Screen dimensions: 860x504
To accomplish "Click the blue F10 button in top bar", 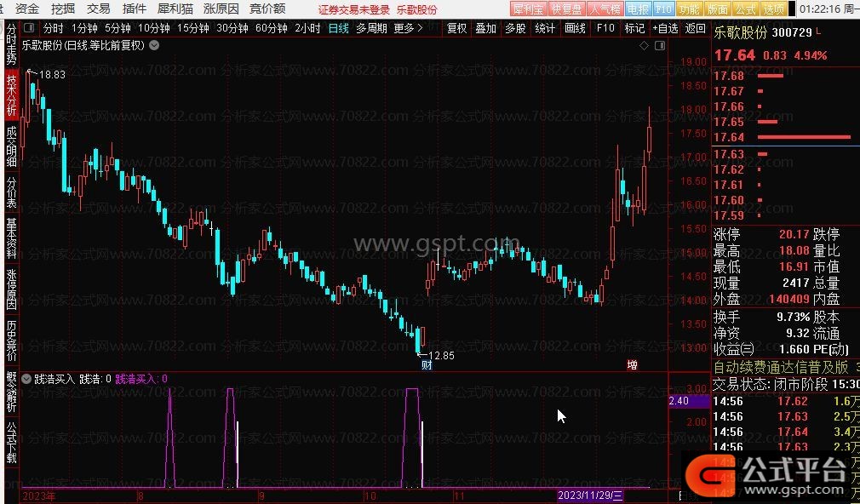I will [663, 9].
